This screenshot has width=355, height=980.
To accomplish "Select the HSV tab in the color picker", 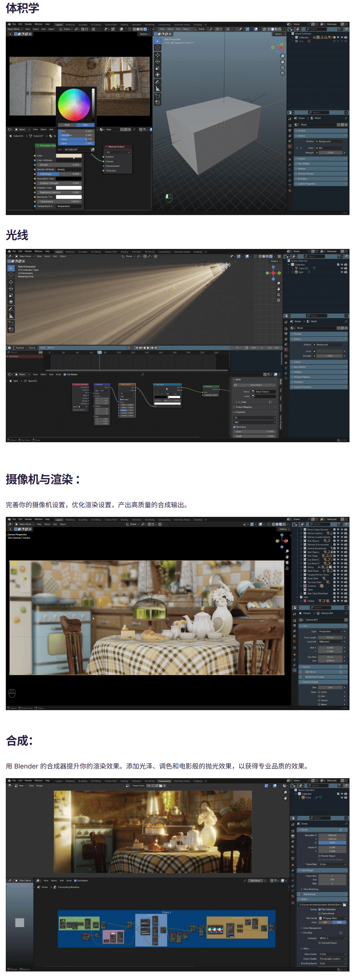I will tap(85, 125).
